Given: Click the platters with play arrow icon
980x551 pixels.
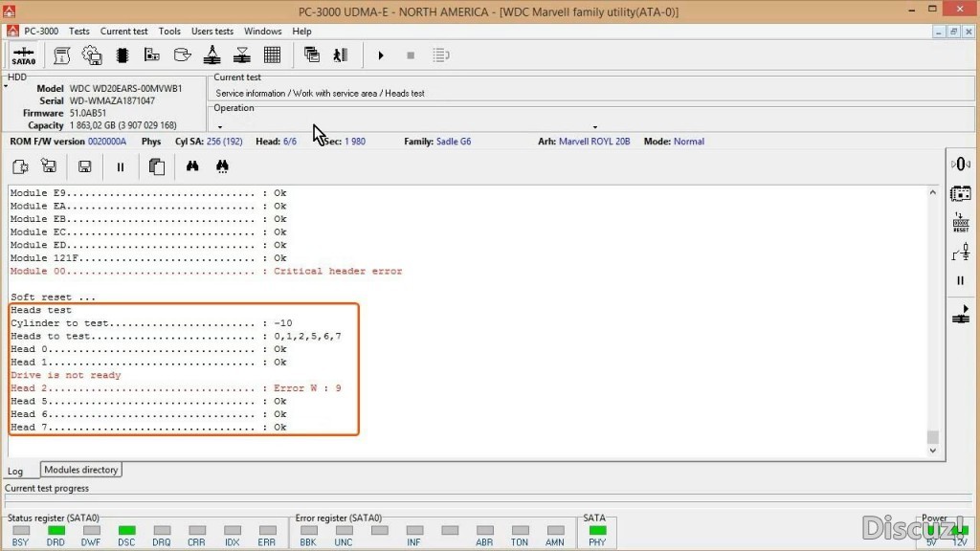Looking at the screenshot, I should pos(961,314).
